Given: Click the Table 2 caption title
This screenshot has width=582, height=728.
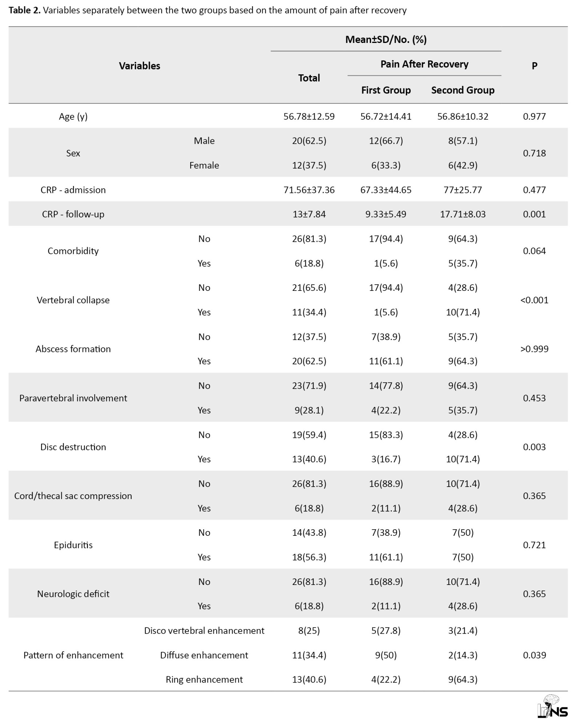Looking at the screenshot, I should (207, 10).
